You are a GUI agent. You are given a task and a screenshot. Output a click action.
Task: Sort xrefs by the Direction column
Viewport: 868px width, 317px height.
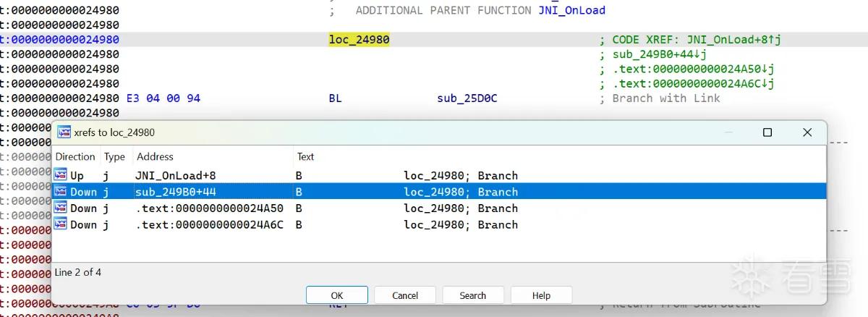coord(75,156)
